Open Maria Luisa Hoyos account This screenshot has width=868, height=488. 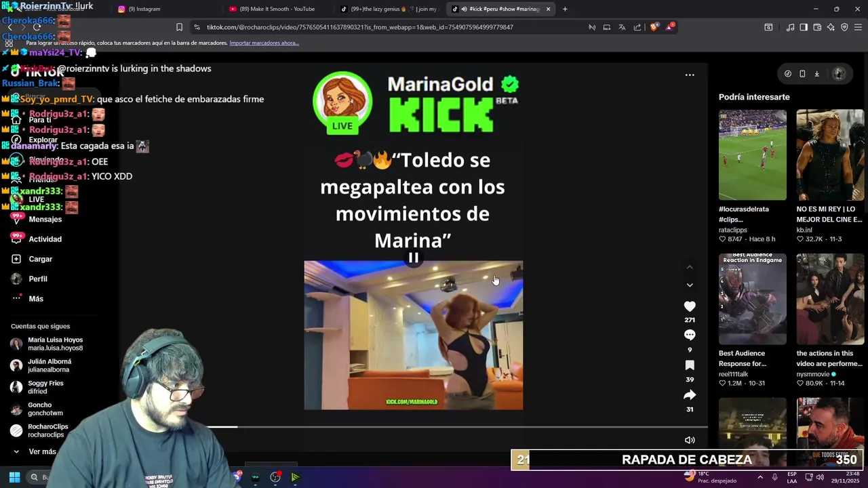[x=55, y=344]
